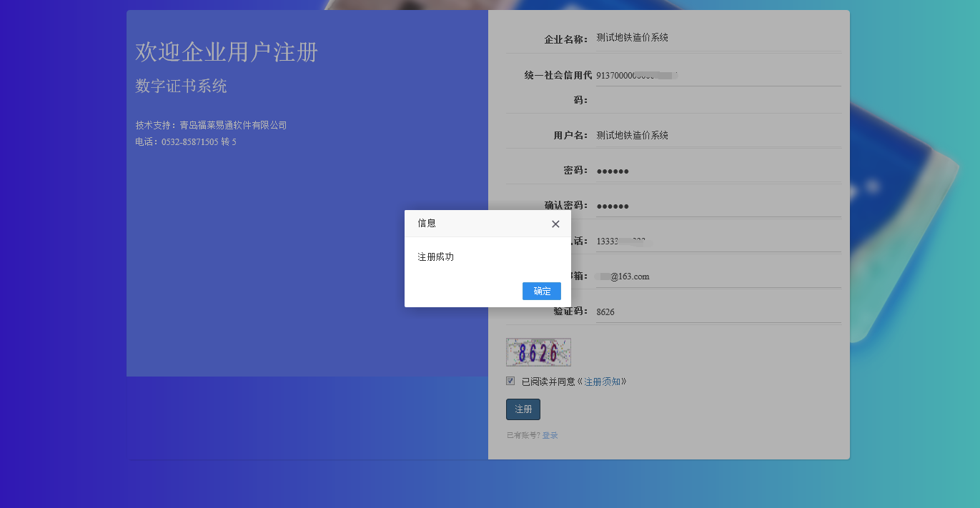
Task: Focus the 统一社会信用代码 input field
Action: (718, 76)
